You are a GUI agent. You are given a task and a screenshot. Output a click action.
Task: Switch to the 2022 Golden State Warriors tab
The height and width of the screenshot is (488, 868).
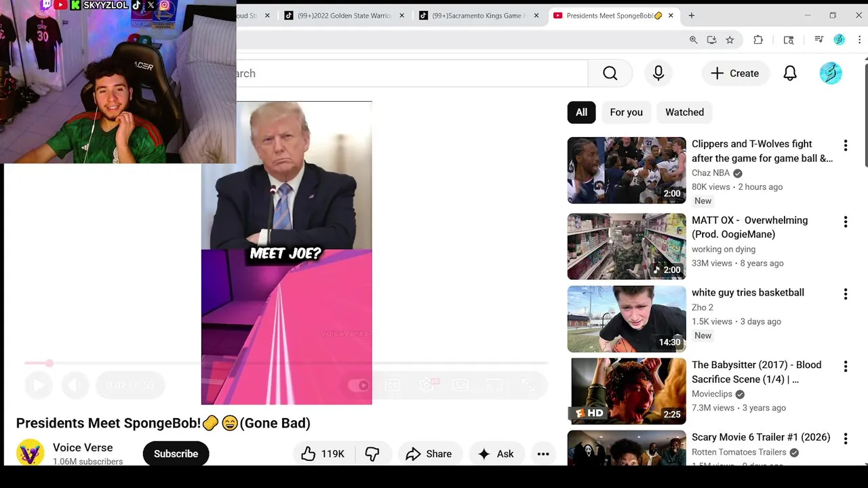(x=344, y=16)
